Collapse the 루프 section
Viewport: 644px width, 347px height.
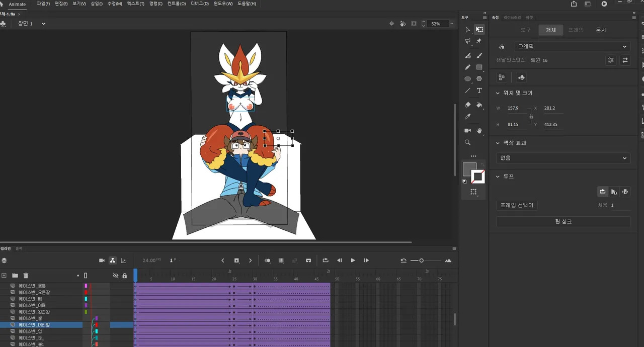click(498, 177)
